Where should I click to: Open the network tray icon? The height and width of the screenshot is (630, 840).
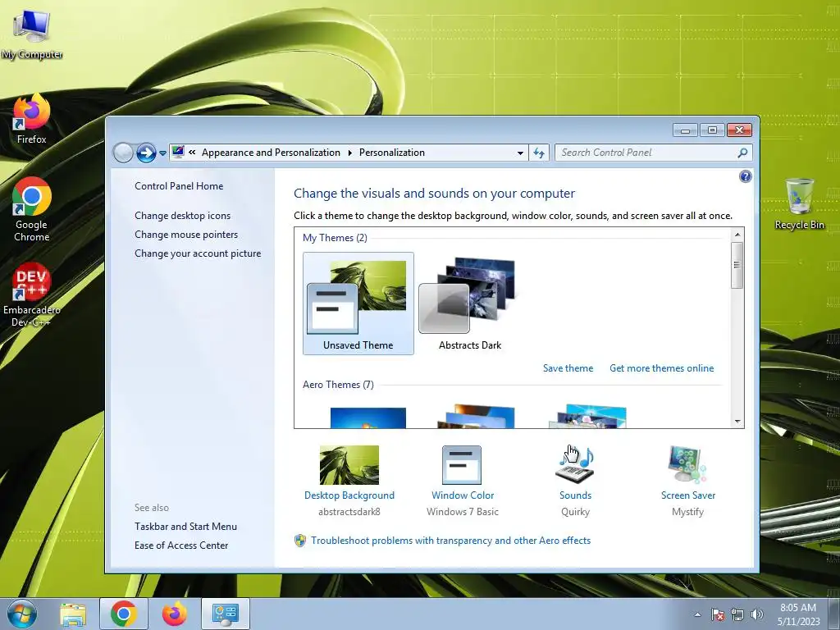(x=737, y=614)
